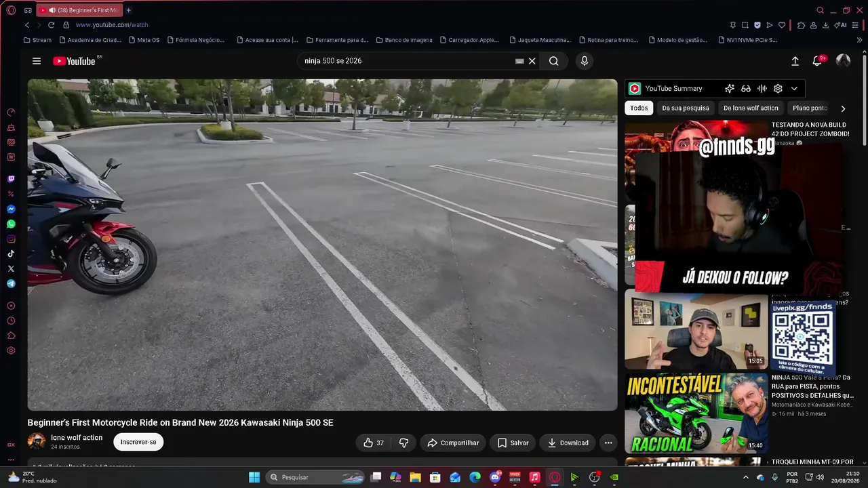Open the browser extensions cube icon
This screenshot has width=868, height=488.
pyautogui.click(x=801, y=25)
